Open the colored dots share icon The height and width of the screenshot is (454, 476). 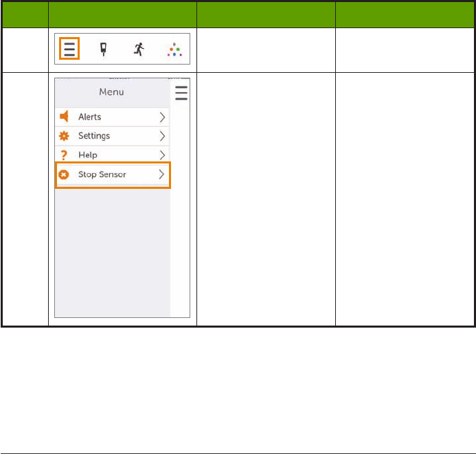coord(174,49)
